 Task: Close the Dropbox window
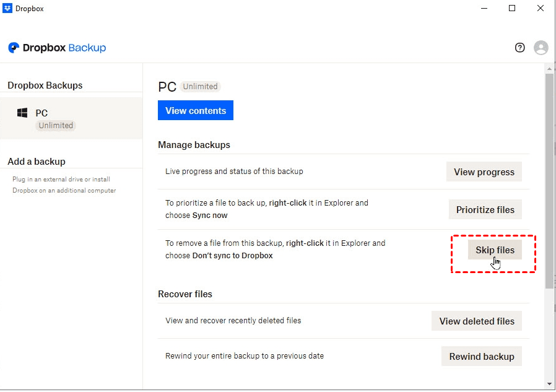pyautogui.click(x=541, y=9)
